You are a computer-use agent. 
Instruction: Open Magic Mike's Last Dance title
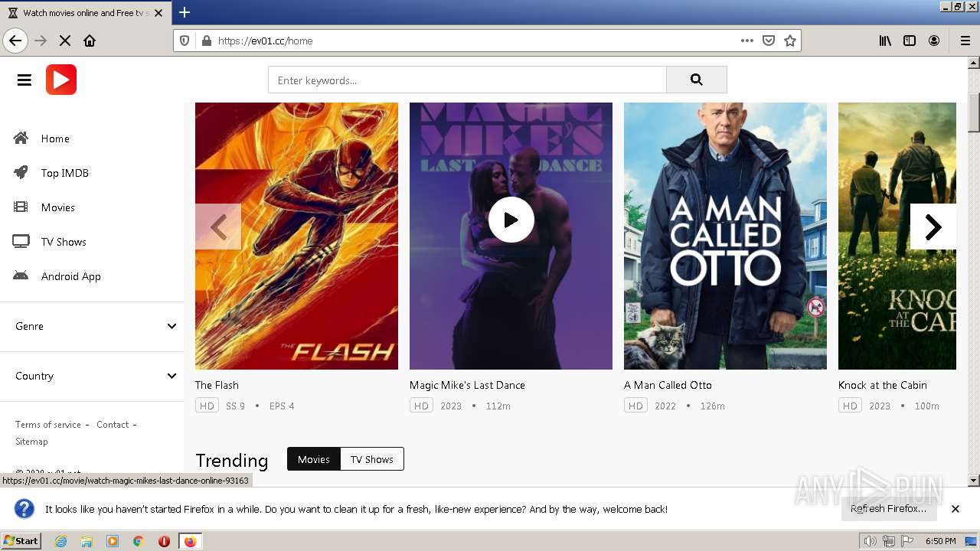(x=467, y=385)
